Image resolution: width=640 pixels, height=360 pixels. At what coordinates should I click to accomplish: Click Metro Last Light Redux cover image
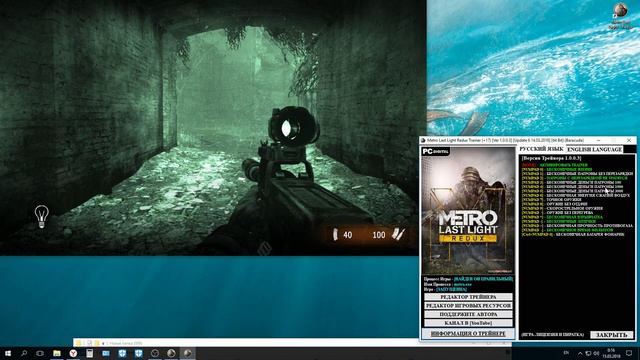[x=468, y=210]
